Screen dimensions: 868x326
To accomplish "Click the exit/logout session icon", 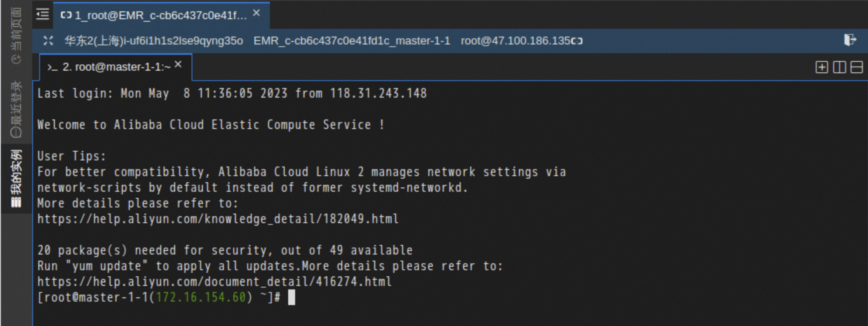I will (x=850, y=40).
